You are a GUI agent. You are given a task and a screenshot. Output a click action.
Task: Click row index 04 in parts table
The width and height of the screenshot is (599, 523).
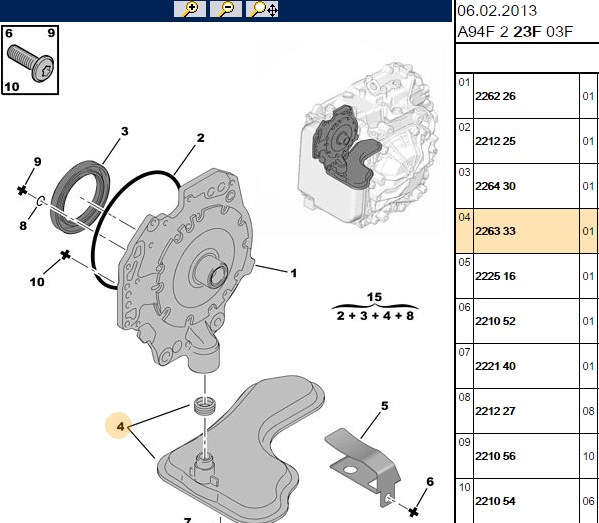coord(464,217)
